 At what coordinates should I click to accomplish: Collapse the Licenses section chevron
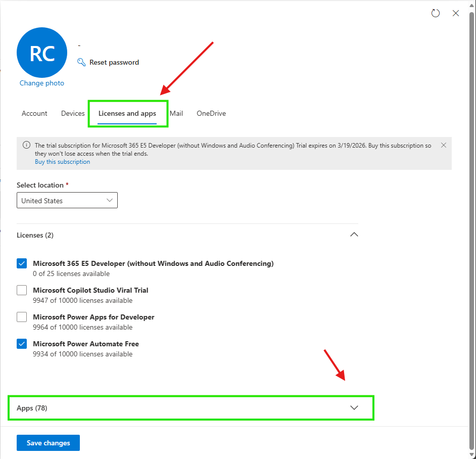coord(354,235)
